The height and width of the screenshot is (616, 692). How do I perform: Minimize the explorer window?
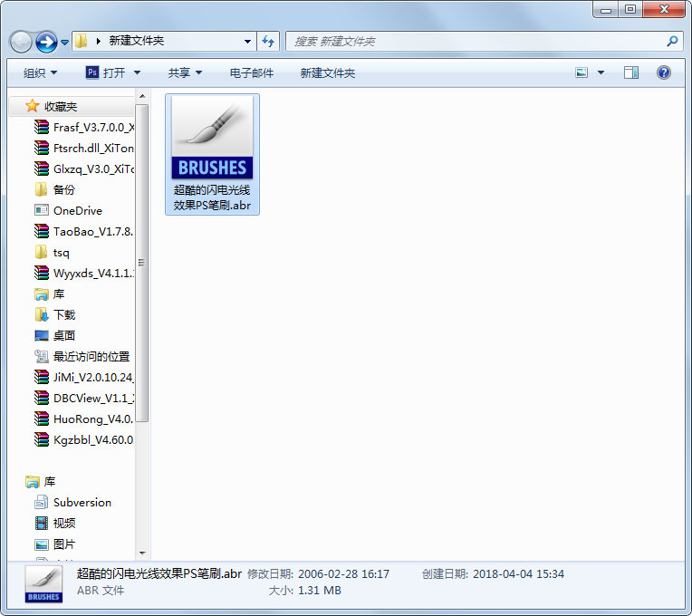pyautogui.click(x=605, y=9)
